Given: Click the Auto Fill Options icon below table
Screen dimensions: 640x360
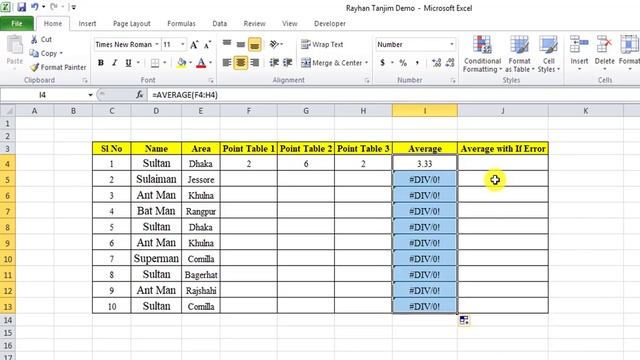Looking at the screenshot, I should (x=464, y=320).
